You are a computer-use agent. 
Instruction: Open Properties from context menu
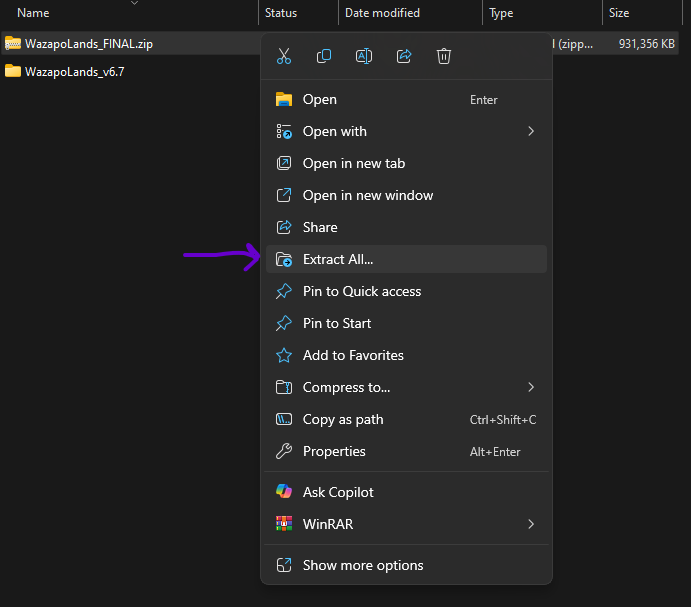click(x=406, y=451)
